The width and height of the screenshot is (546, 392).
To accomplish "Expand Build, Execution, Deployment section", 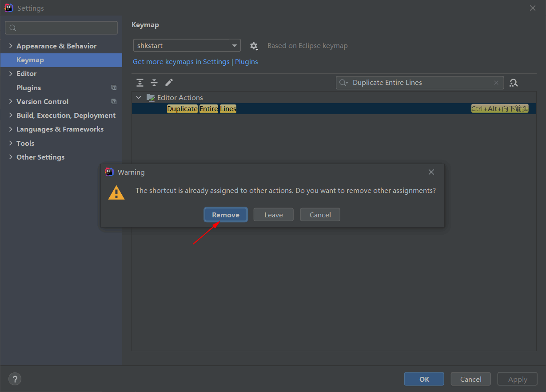I will click(11, 116).
